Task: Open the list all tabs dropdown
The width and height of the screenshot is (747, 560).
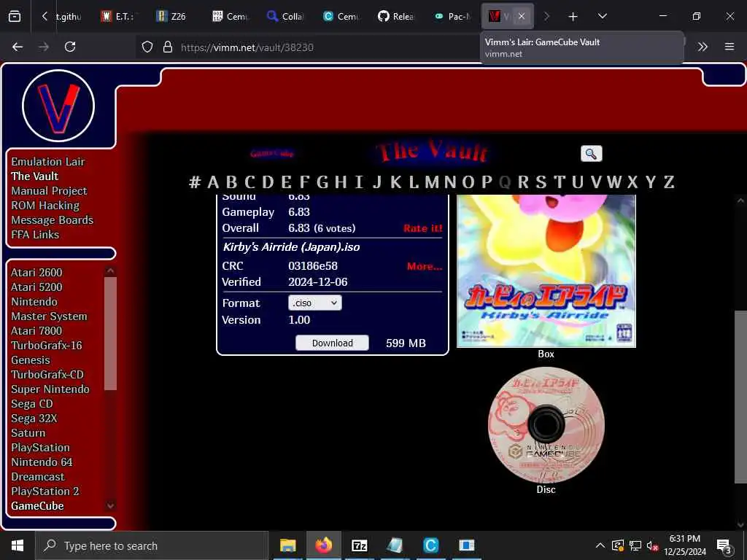Action: pos(602,16)
